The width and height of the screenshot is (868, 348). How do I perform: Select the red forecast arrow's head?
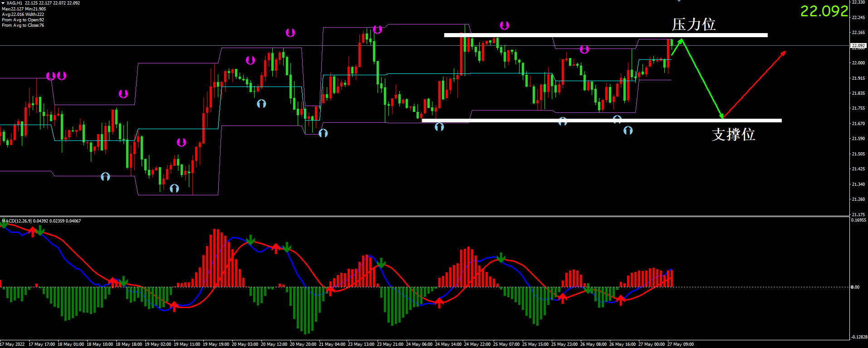(x=783, y=54)
